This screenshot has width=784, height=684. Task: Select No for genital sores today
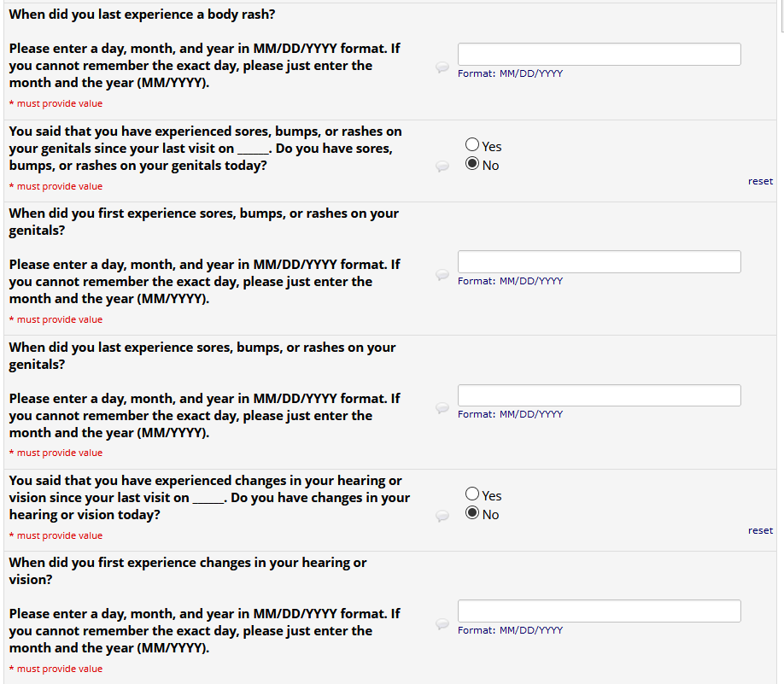(x=472, y=165)
